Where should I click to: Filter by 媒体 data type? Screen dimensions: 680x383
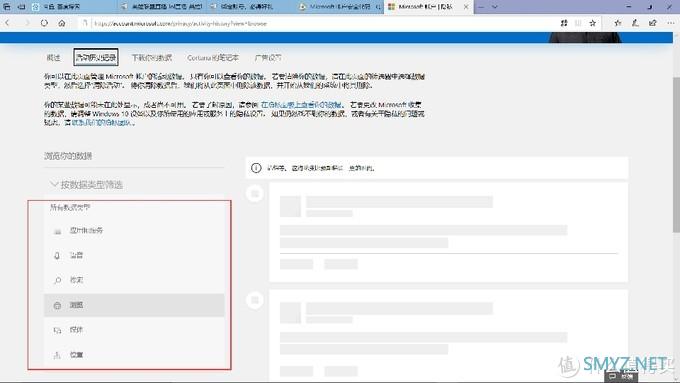tap(134, 330)
